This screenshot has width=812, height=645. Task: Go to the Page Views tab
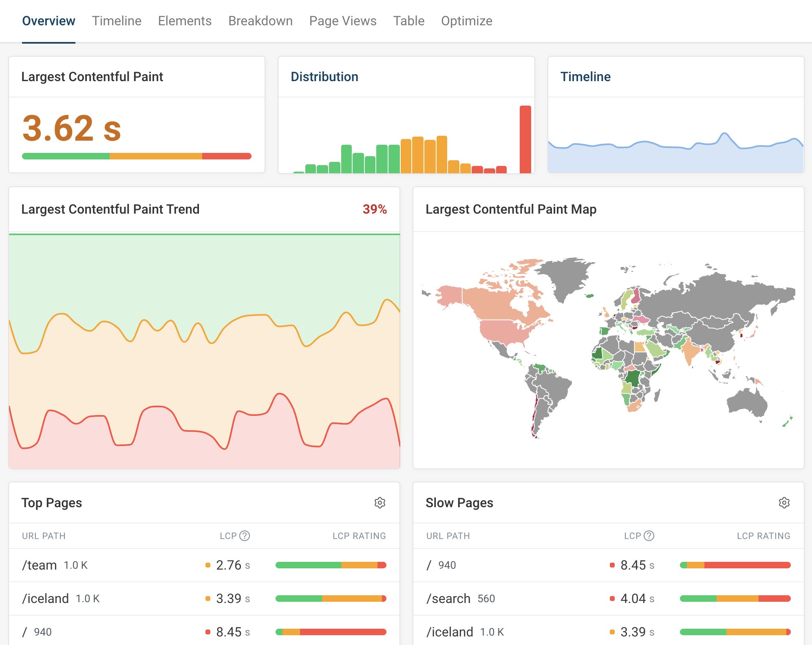pos(342,21)
